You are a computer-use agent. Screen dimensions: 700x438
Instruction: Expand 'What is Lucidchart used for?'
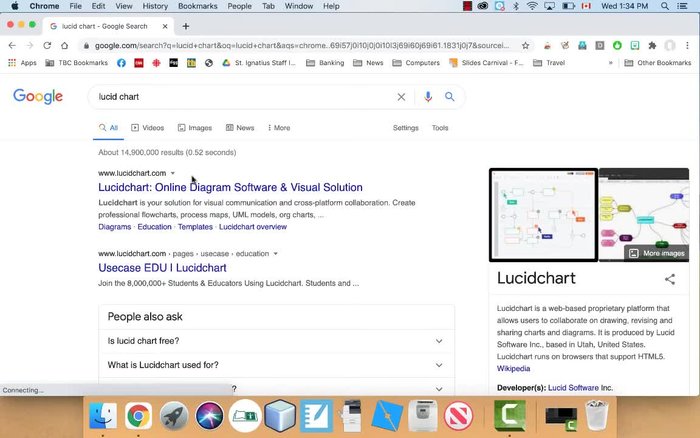pos(276,365)
